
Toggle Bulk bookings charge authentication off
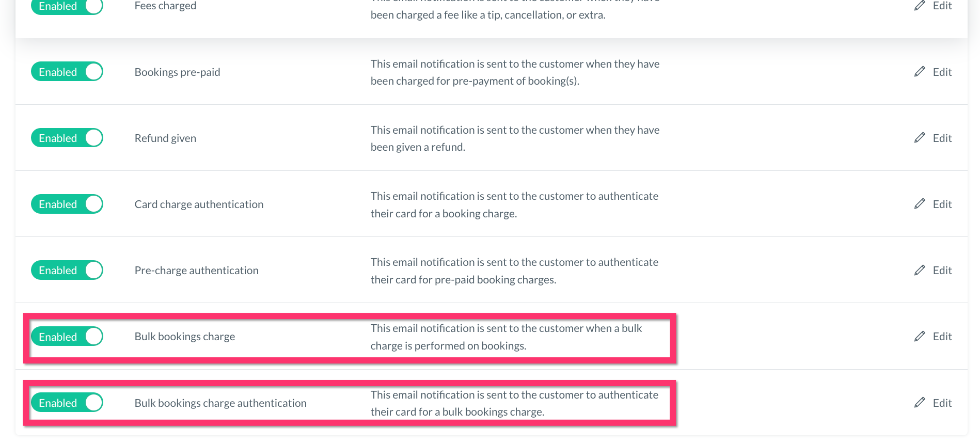(67, 403)
